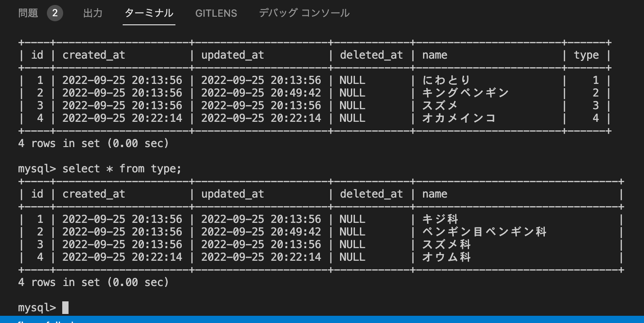Click the problems count badge showing 2
644x323 pixels.
tap(55, 13)
